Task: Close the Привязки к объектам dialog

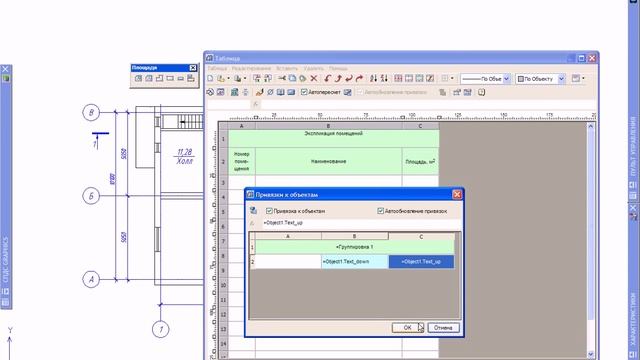Action: 457,195
